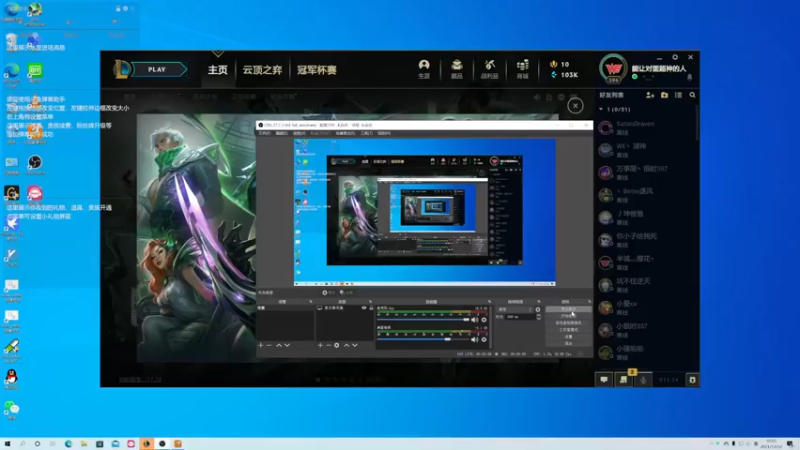This screenshot has width=800, height=450.
Task: Add a scene with the plus icon in OBS scenes panel
Action: tap(261, 345)
